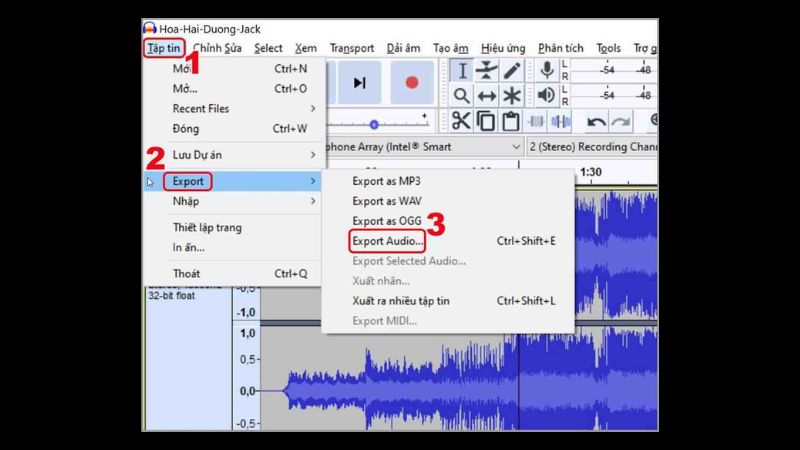800x450 pixels.
Task: Open the Transport menu
Action: tap(352, 48)
